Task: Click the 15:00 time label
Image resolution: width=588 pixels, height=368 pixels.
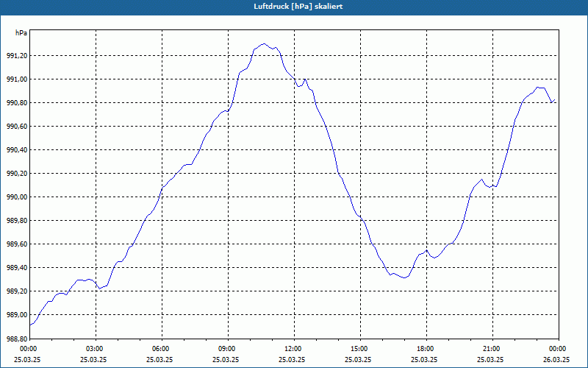Action: [360, 349]
